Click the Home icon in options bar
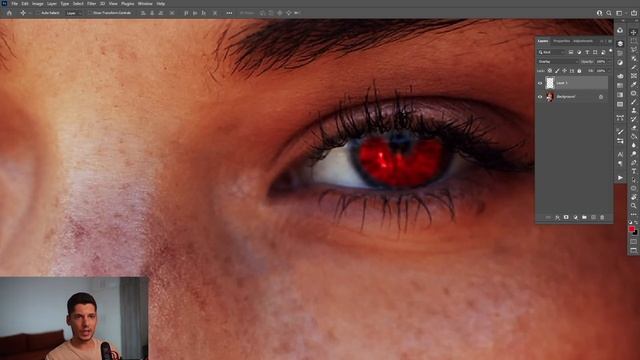The height and width of the screenshot is (360, 640). [9, 13]
